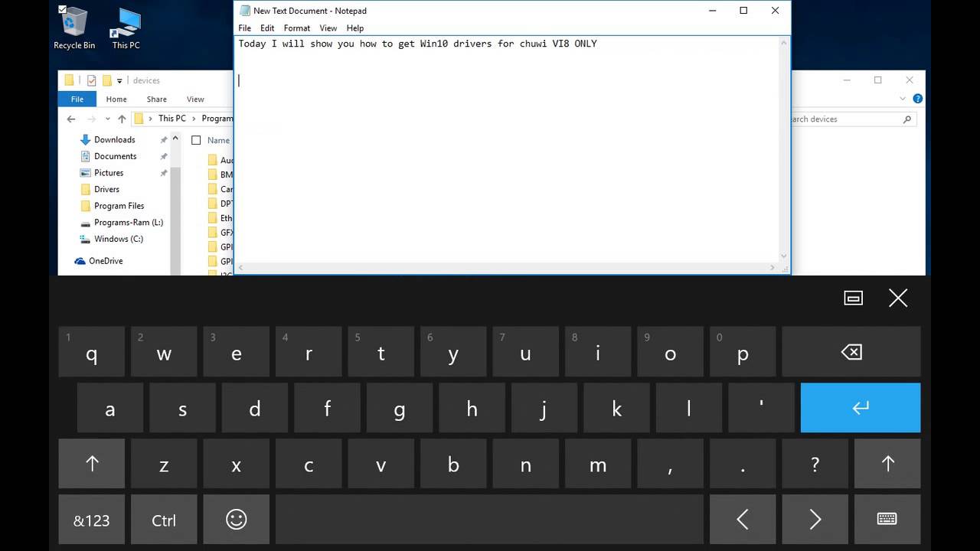Open the emoji smiley keyboard
Image resolution: width=980 pixels, height=551 pixels.
click(x=237, y=520)
